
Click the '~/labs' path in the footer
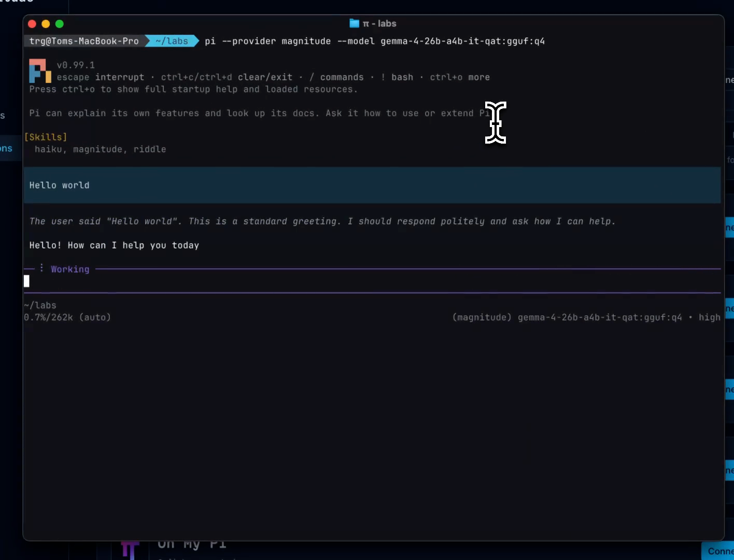tap(40, 305)
